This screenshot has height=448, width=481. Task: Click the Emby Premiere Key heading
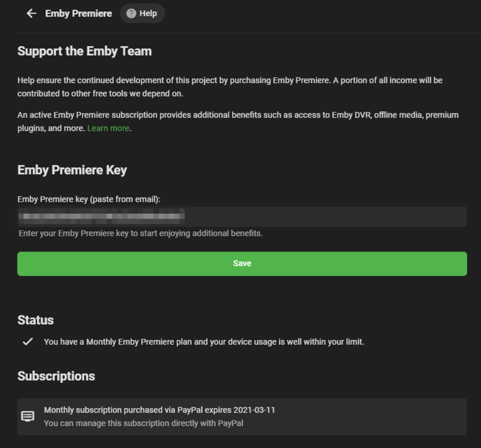coord(72,170)
